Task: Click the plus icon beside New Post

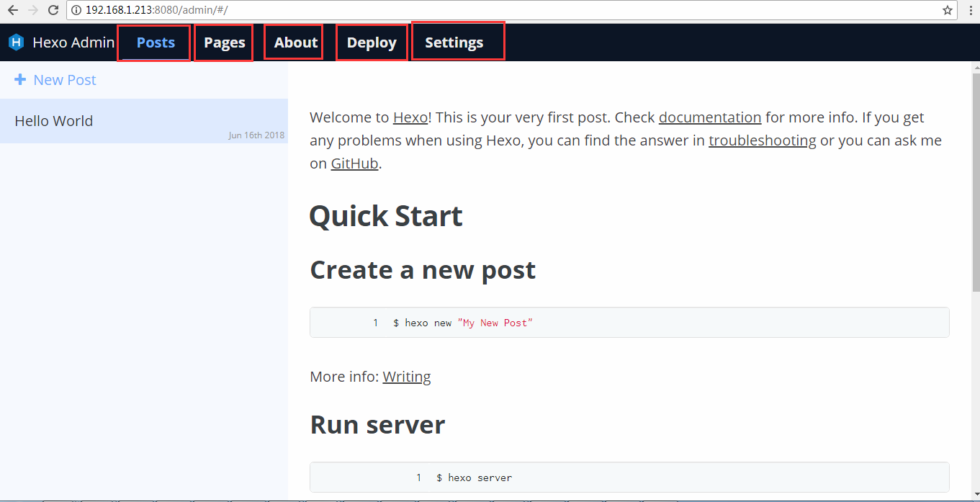Action: click(x=20, y=79)
